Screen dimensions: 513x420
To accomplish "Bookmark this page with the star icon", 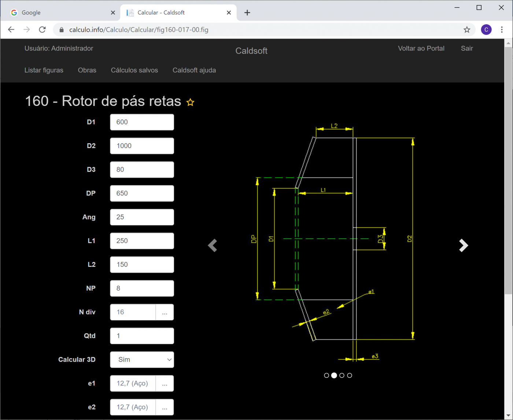I will pos(466,30).
